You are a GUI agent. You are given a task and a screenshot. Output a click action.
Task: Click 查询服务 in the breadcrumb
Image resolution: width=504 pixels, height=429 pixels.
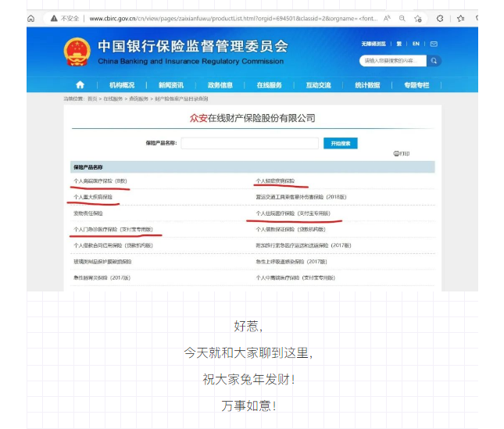coord(138,98)
